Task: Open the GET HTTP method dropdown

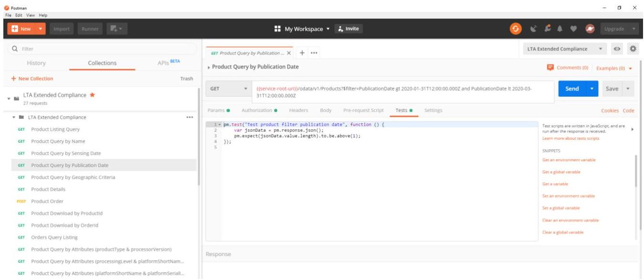Action: (x=229, y=89)
